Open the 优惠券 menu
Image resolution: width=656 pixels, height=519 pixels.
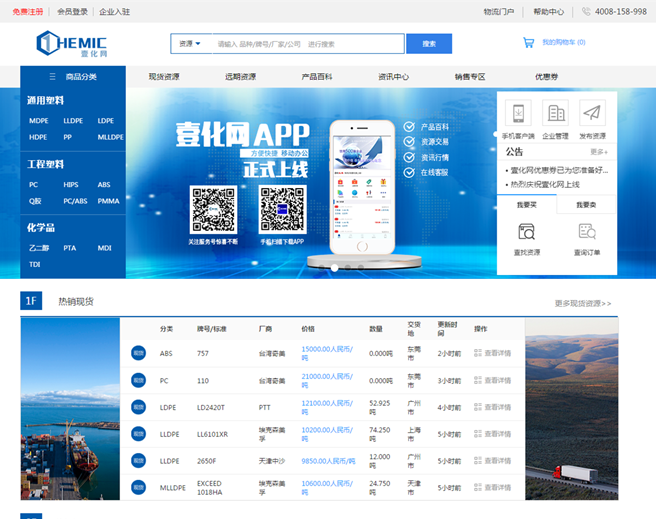point(546,77)
